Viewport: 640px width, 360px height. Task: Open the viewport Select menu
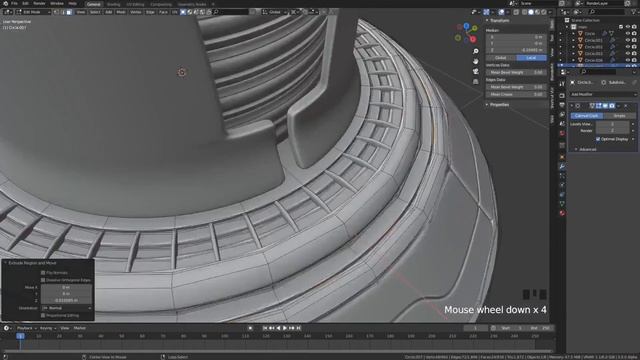pos(95,12)
